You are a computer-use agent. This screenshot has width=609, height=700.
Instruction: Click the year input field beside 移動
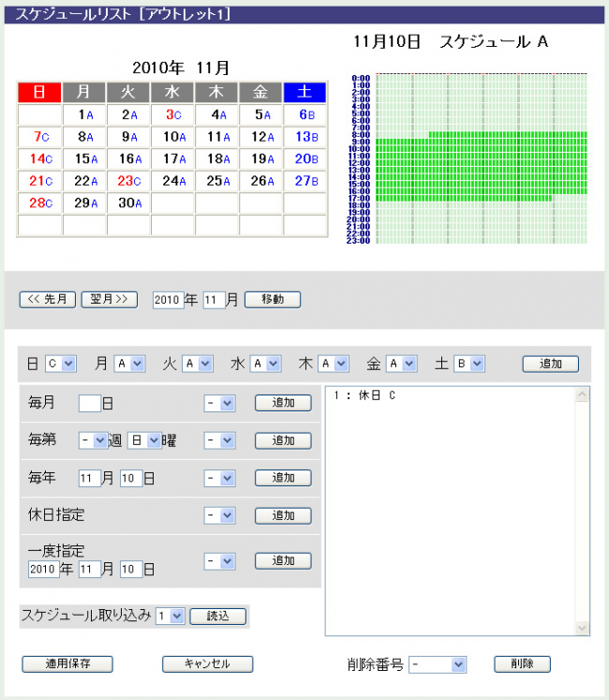[x=168, y=300]
